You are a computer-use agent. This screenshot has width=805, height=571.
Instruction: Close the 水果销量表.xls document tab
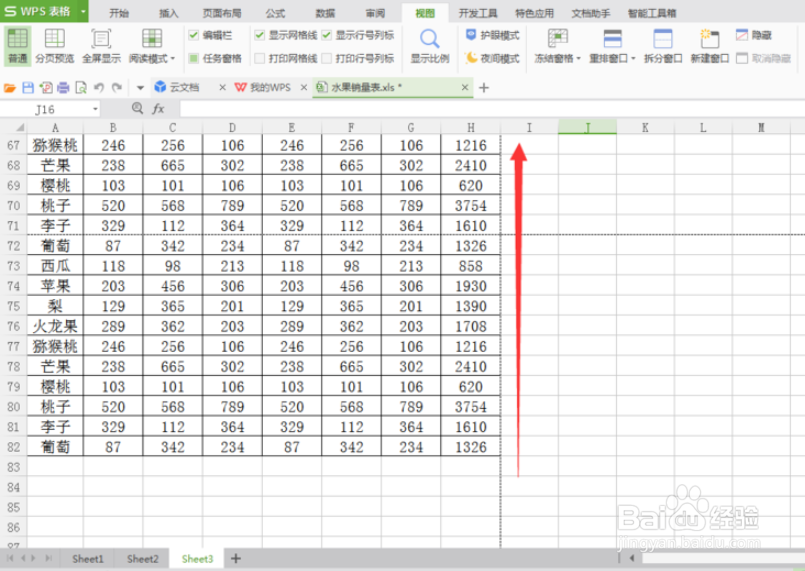pos(465,88)
